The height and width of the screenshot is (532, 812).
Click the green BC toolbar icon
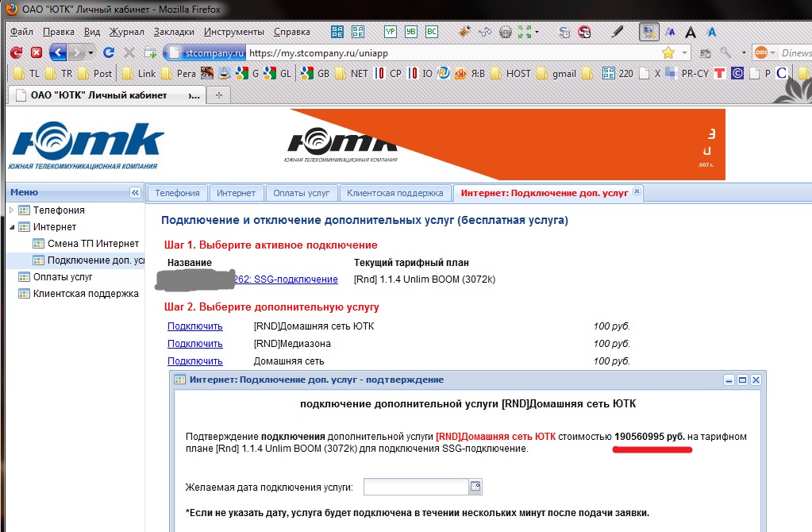point(432,32)
